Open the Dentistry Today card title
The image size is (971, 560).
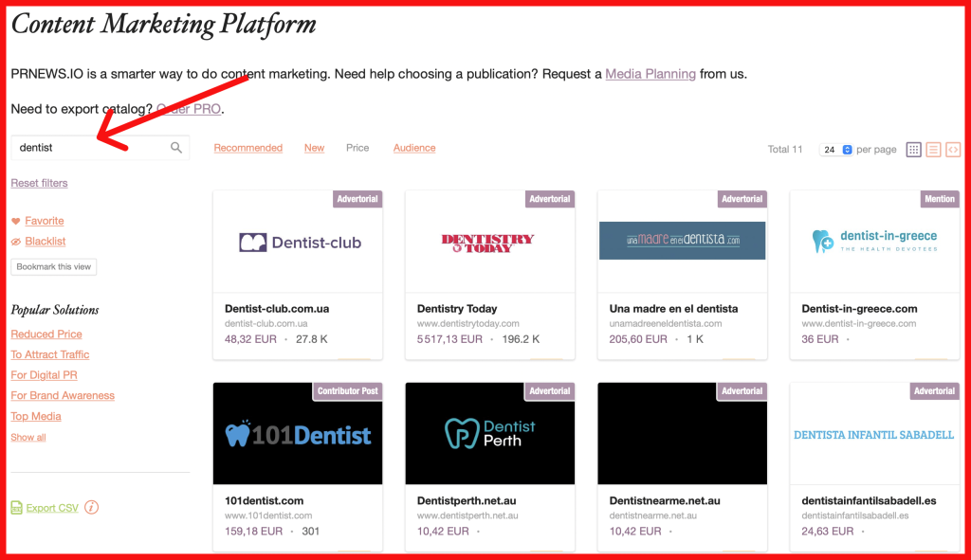pos(457,309)
